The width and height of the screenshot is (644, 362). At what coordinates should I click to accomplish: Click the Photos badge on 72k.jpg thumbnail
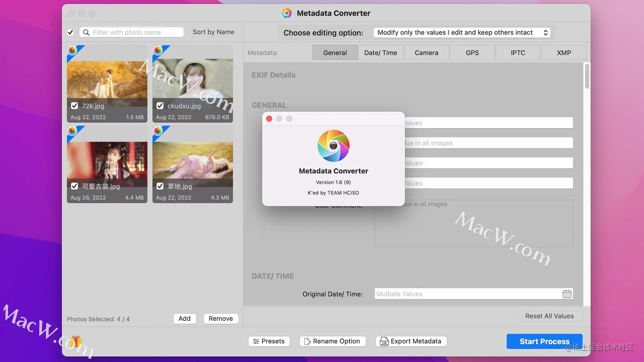[72, 51]
